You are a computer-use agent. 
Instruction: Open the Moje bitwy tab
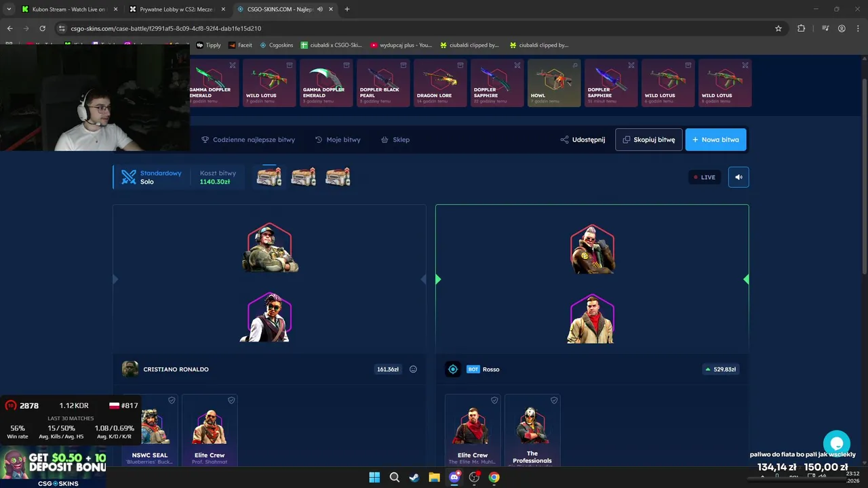point(338,140)
